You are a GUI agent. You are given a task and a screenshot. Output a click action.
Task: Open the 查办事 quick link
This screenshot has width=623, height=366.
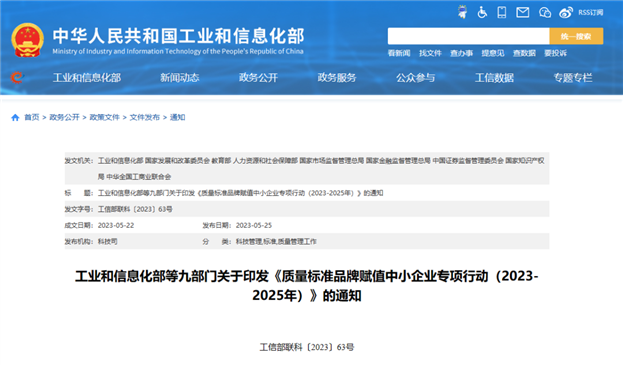(461, 53)
